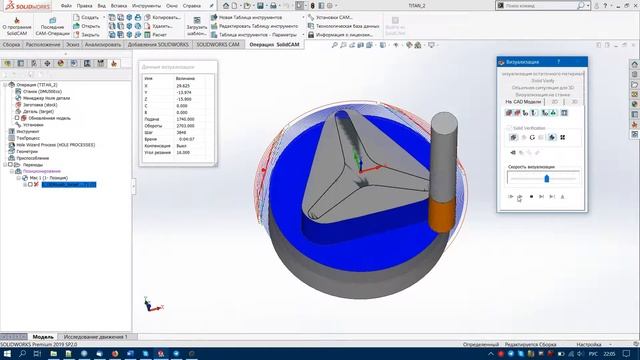
Task: Open dropdown next to Создать
Action: (x=104, y=18)
